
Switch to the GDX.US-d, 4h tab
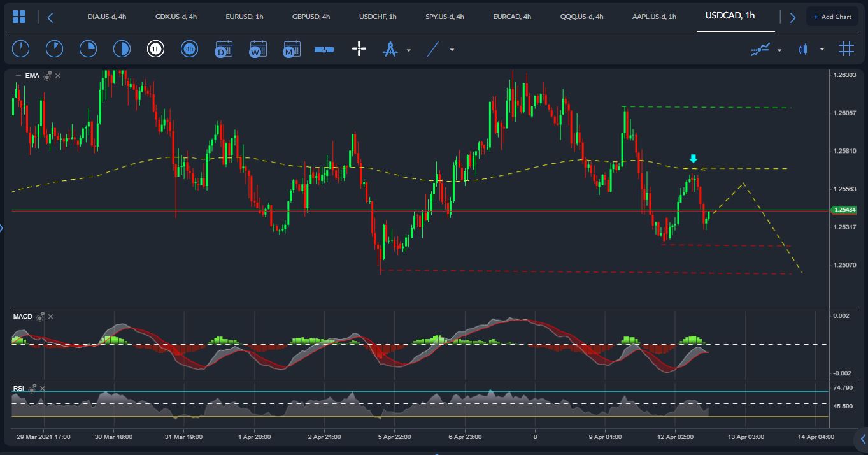[176, 17]
